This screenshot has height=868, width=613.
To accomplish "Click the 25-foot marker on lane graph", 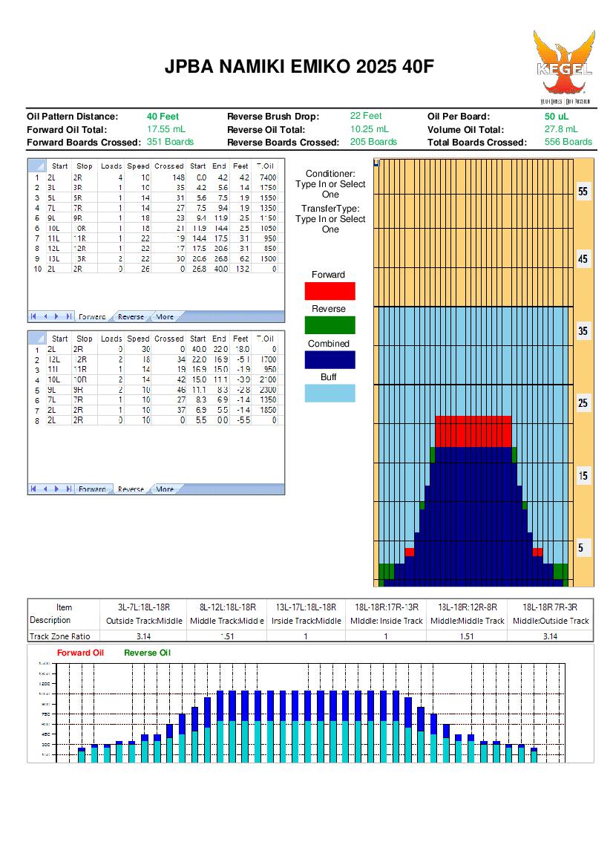I will point(583,403).
